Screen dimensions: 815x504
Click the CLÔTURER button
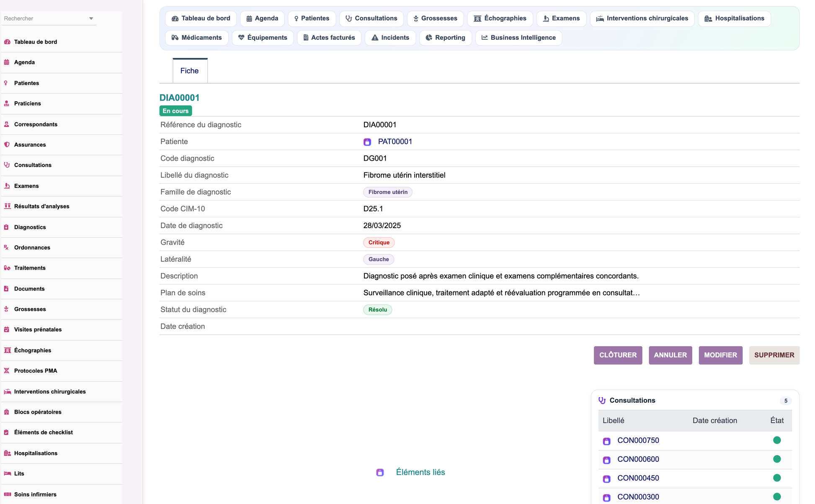[x=618, y=355]
